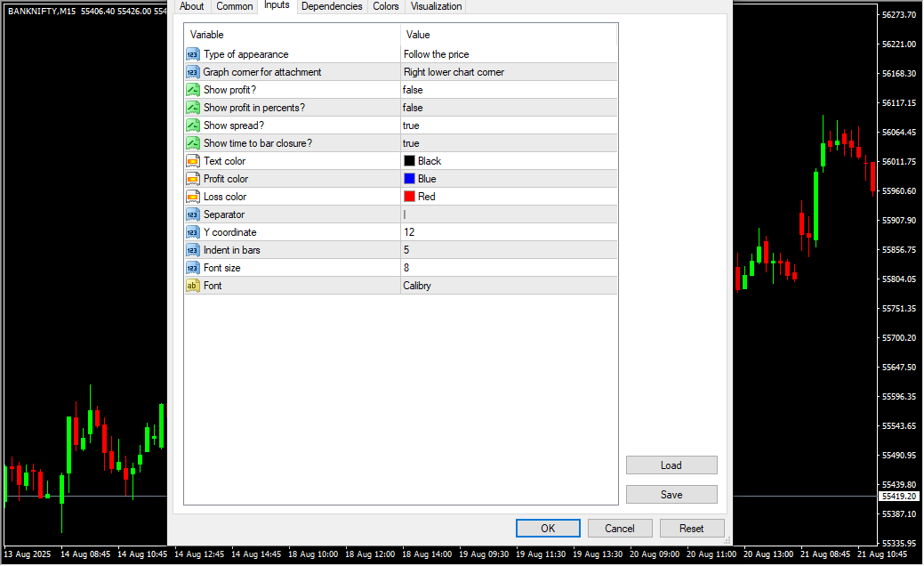Click the icon beside Show spread?
The height and width of the screenshot is (566, 924).
pyautogui.click(x=192, y=125)
